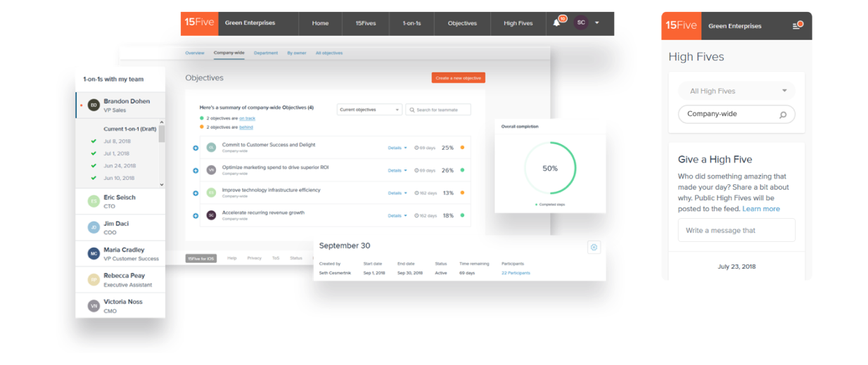Click the settings gear on September 30 card
Screen dimensions: 868x365
[594, 248]
